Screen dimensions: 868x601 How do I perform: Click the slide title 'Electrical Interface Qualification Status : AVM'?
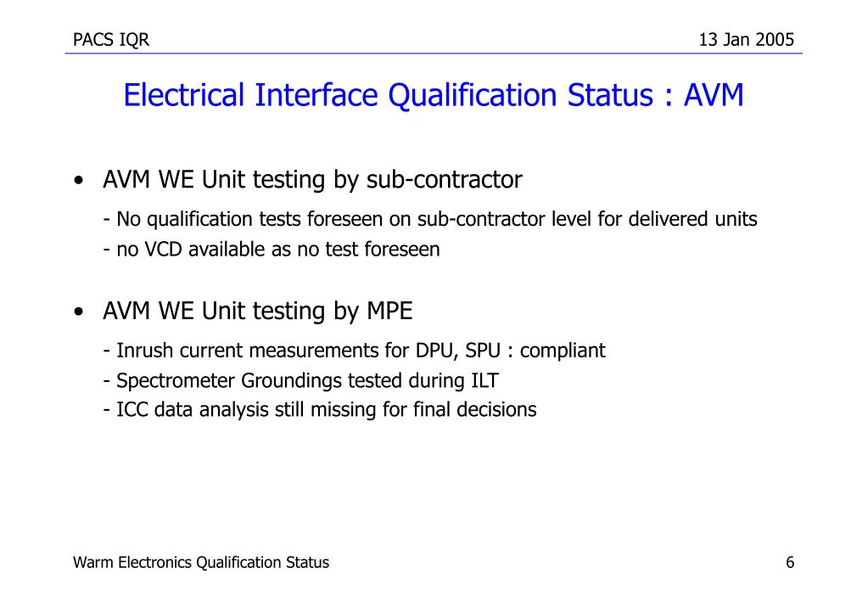(x=434, y=95)
